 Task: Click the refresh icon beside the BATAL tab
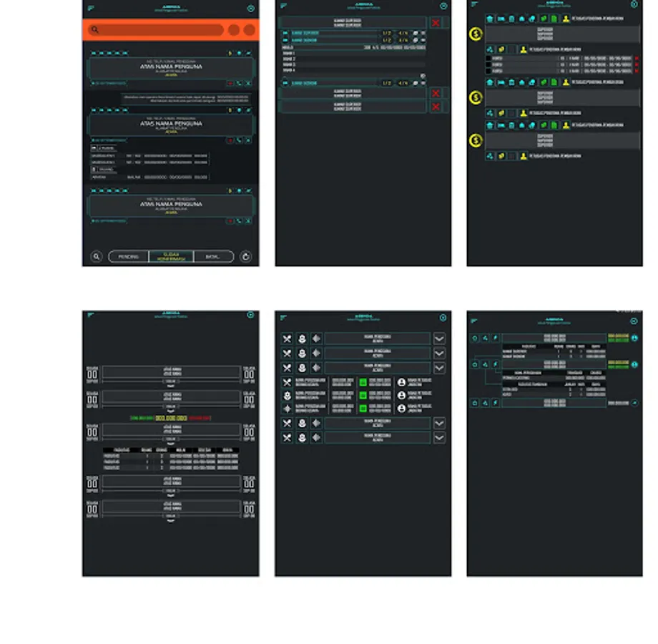246,256
